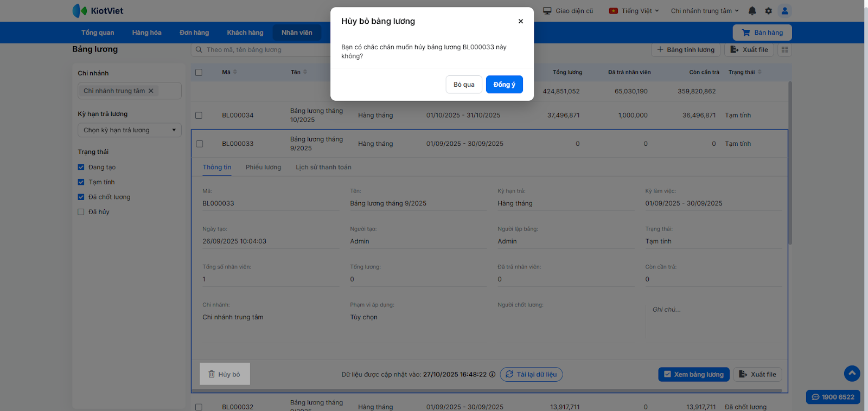Click the Tùy chọn value under Phạm vi áp dụng
868x411 pixels.
(363, 318)
